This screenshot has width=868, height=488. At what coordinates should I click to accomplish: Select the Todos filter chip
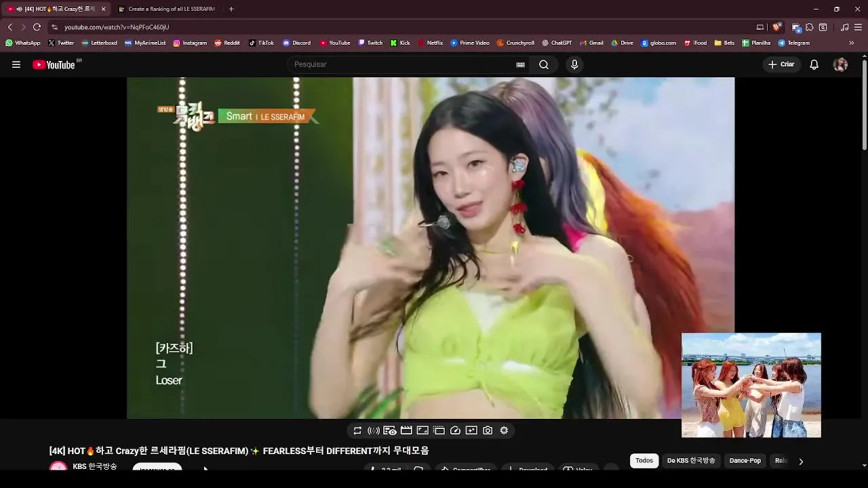pyautogui.click(x=644, y=461)
